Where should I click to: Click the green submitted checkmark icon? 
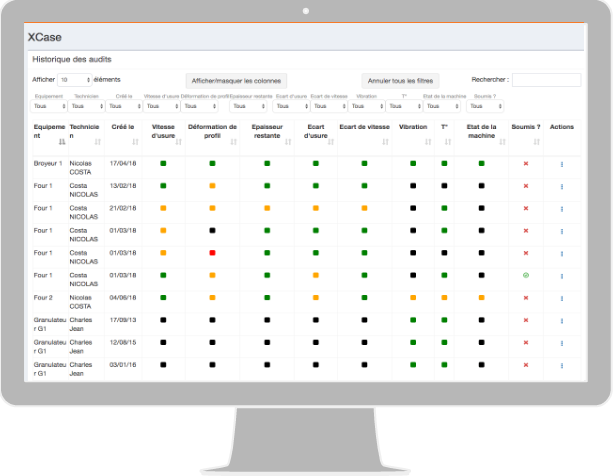point(526,275)
